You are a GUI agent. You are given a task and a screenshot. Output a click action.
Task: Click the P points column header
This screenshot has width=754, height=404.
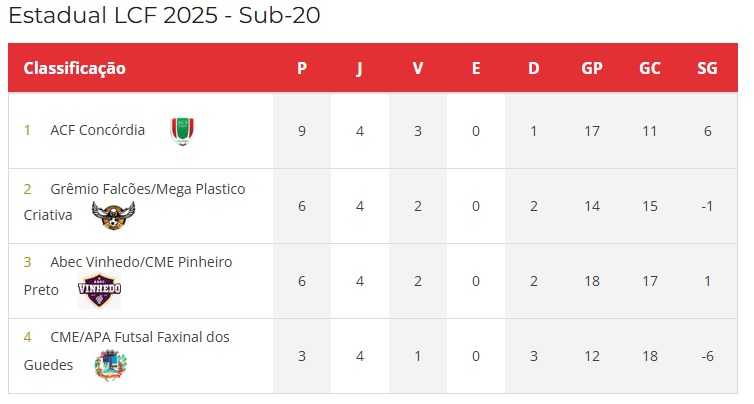click(x=302, y=68)
